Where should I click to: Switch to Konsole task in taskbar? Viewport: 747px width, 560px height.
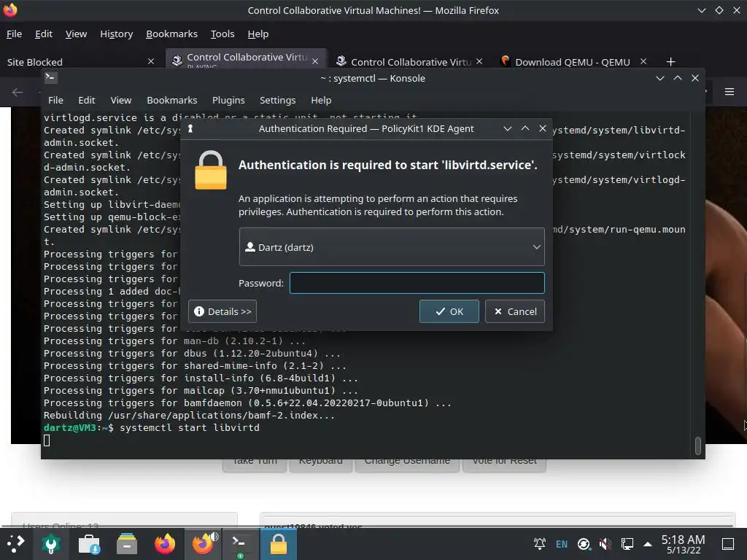pos(240,544)
